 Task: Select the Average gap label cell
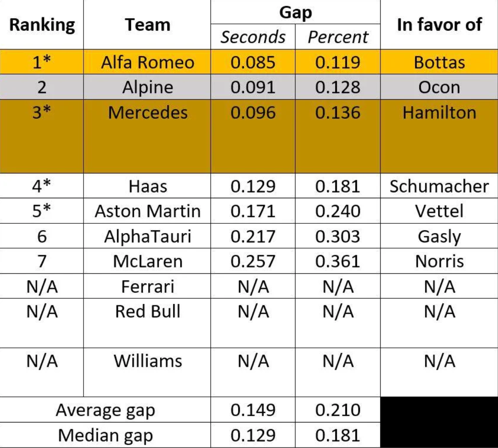pyautogui.click(x=105, y=410)
